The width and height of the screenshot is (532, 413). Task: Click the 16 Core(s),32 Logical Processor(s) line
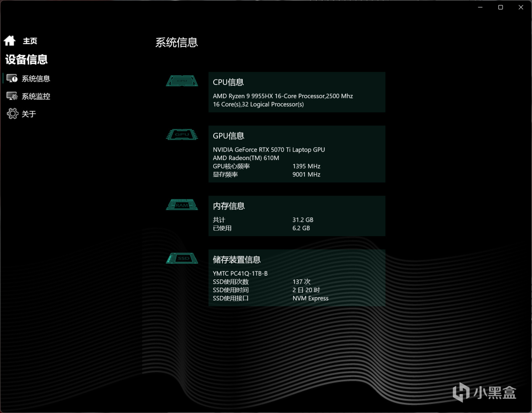[258, 105]
